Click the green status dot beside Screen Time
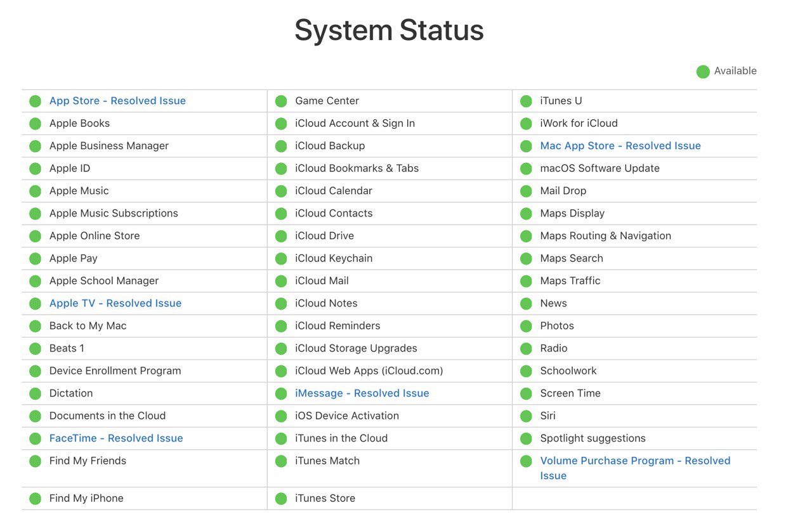 pyautogui.click(x=526, y=394)
